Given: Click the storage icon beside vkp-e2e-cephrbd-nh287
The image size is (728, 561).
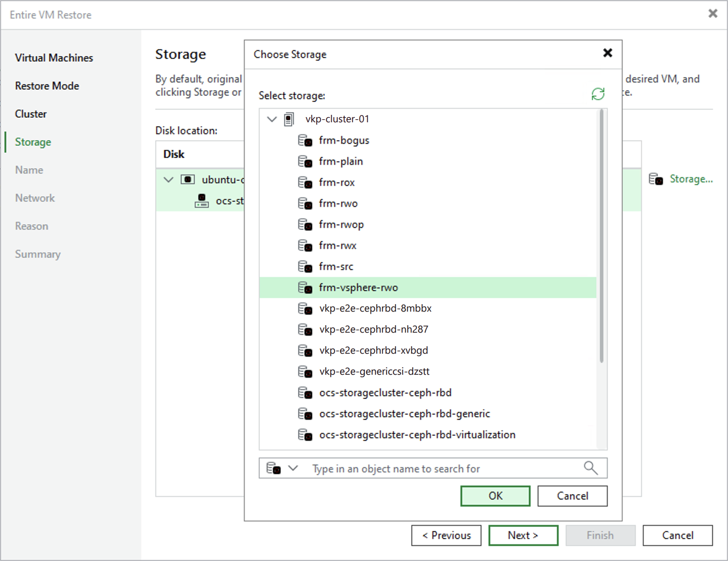Looking at the screenshot, I should (305, 330).
